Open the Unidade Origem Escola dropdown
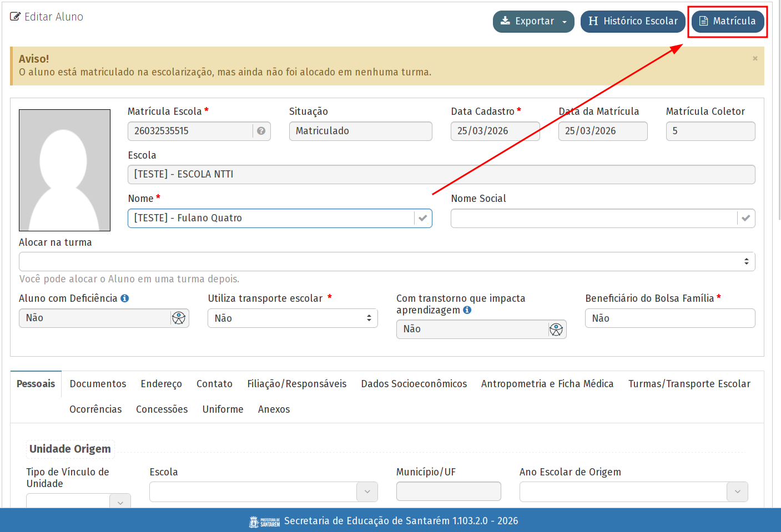This screenshot has width=781, height=532. pos(263,492)
